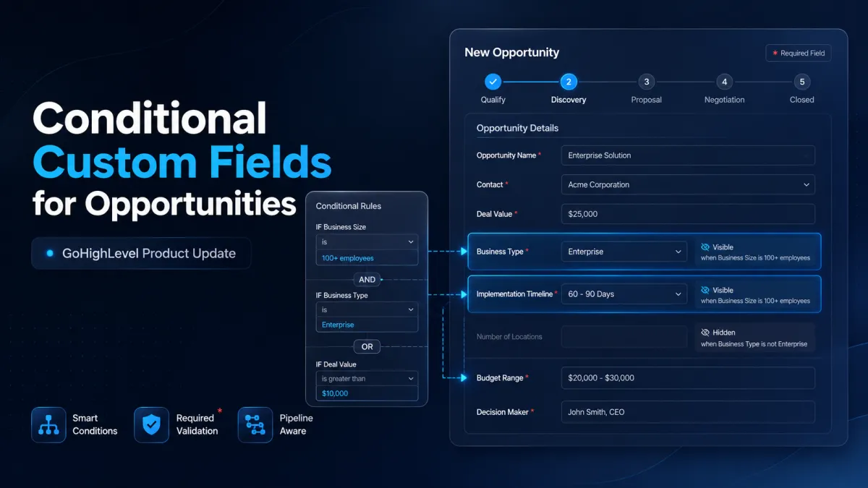Click Opportunity Name field with Enterprise Solution
The height and width of the screenshot is (488, 868).
coord(688,155)
